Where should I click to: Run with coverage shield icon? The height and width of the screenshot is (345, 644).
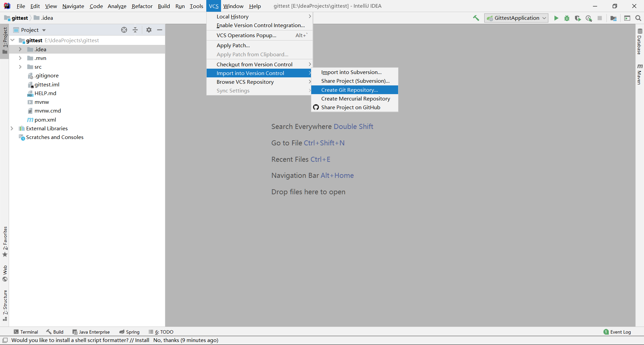pos(578,18)
